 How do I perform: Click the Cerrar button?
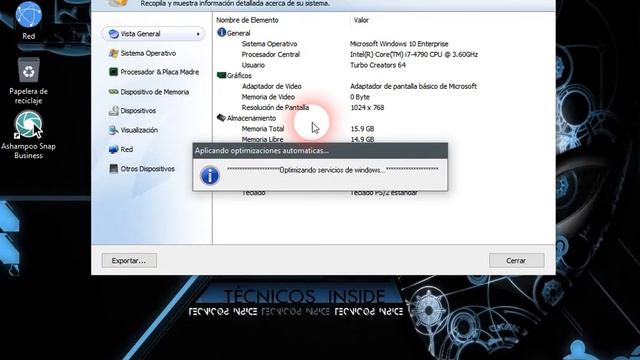click(x=516, y=260)
